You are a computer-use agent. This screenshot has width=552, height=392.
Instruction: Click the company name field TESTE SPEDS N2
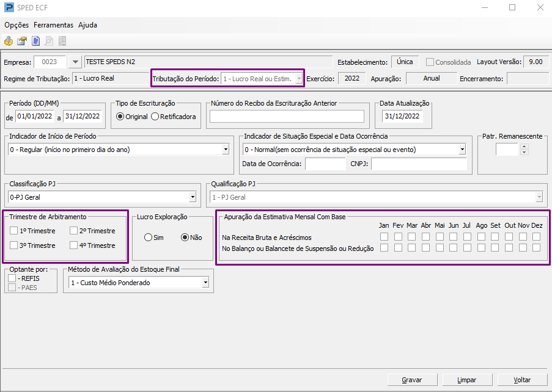click(208, 62)
